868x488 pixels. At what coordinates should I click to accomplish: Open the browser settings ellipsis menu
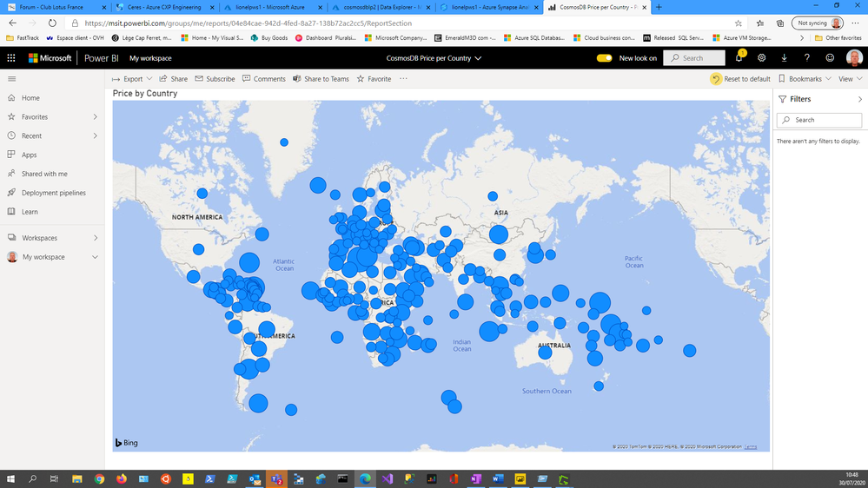855,23
